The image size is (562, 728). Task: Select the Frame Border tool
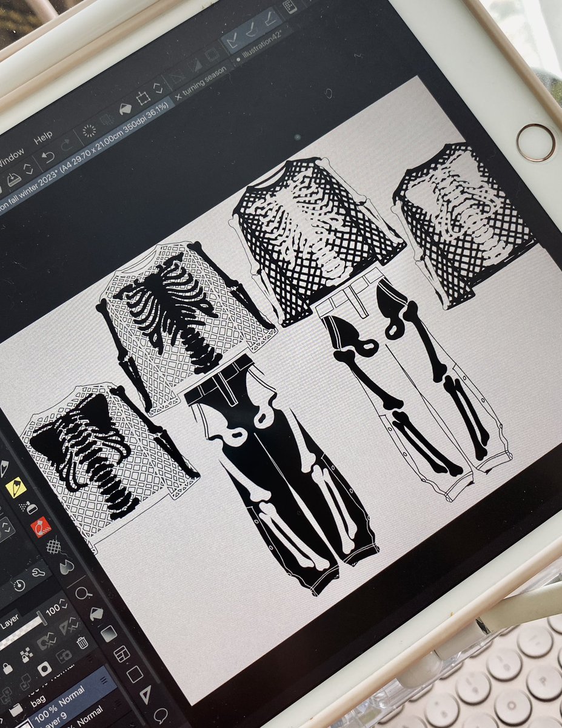pyautogui.click(x=122, y=653)
